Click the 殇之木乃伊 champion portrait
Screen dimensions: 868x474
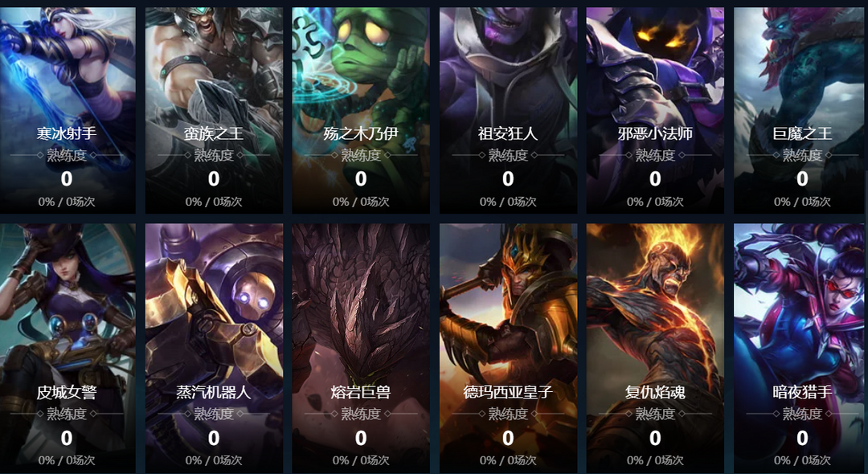pos(361,110)
